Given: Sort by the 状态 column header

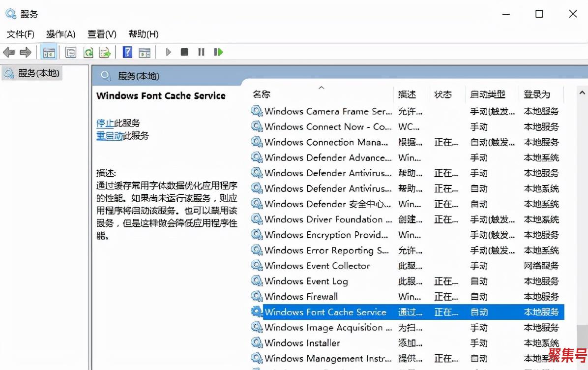Looking at the screenshot, I should 443,94.
